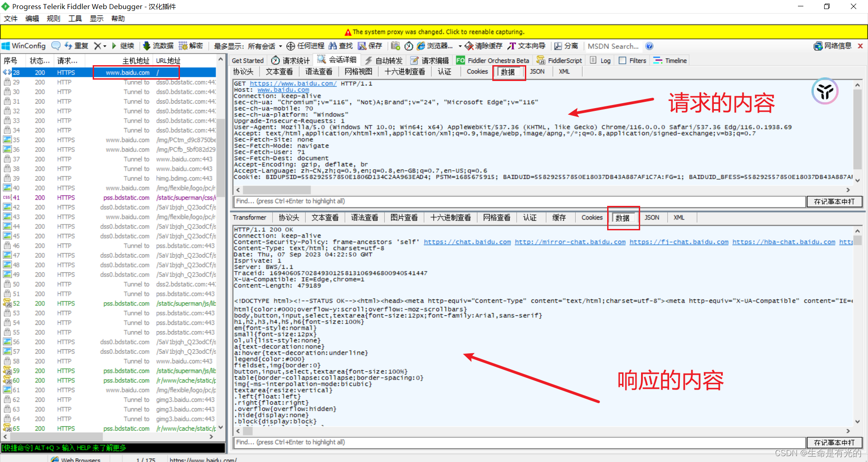Close the toolbar with the red X
The image size is (868, 462).
point(860,46)
